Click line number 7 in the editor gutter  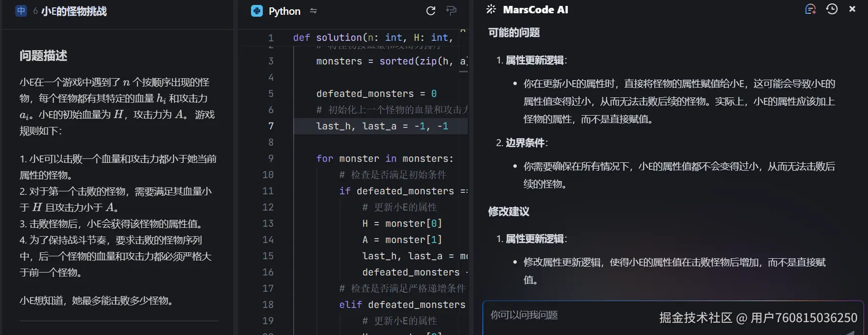(x=271, y=126)
